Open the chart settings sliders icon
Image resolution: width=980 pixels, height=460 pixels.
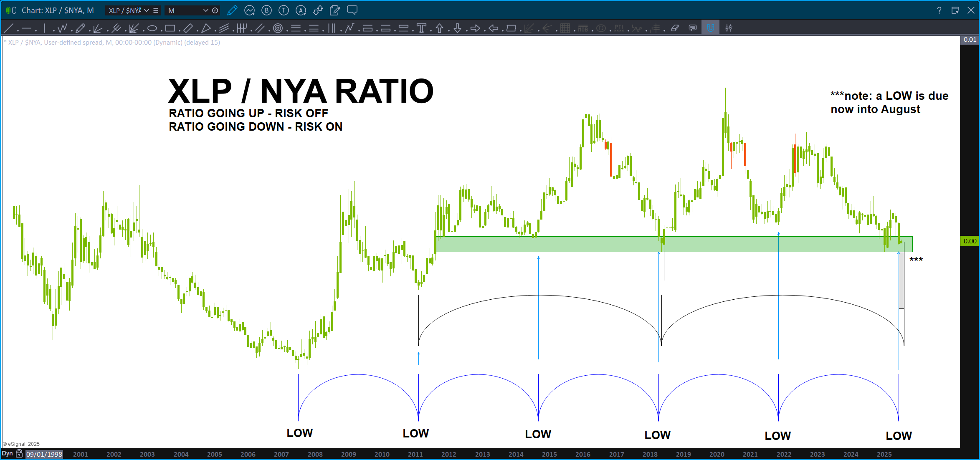[x=729, y=28]
